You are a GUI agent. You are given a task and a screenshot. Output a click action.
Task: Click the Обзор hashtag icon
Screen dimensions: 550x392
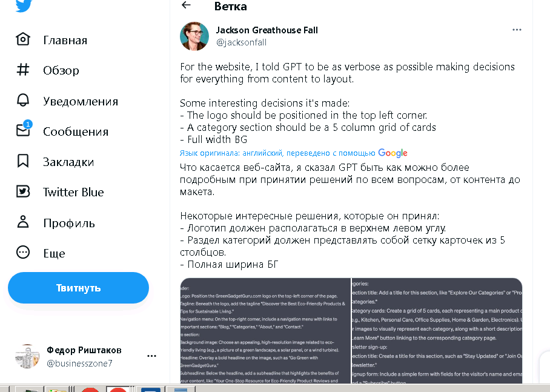(23, 70)
